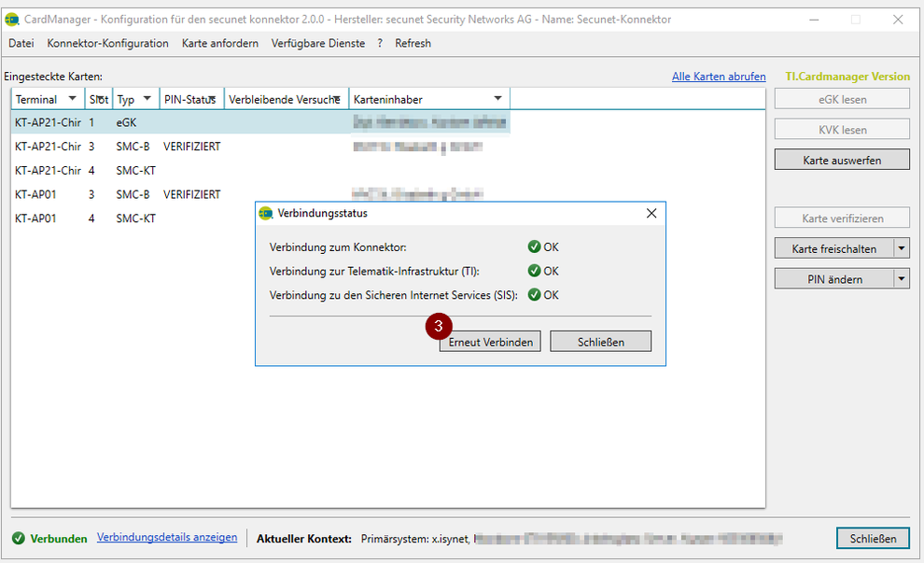This screenshot has width=924, height=563.
Task: Expand the Karte freischalten dropdown arrow
Action: coord(902,248)
